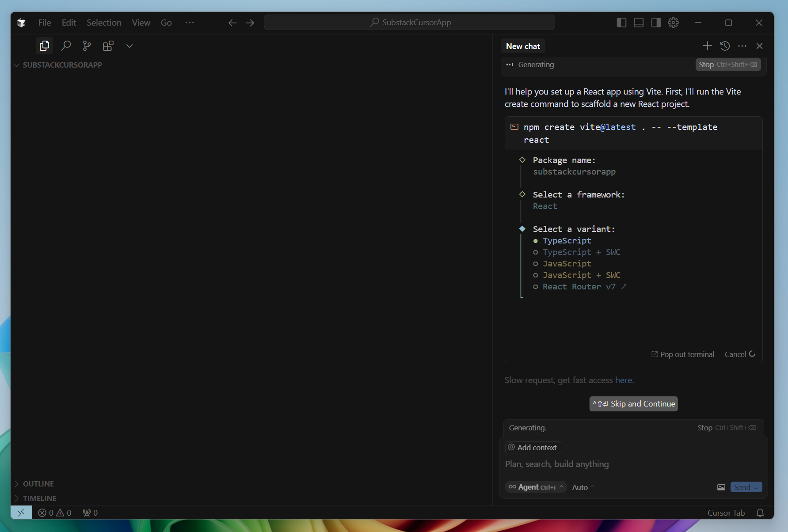Toggle the bottom panel layout icon
The height and width of the screenshot is (532, 788).
(x=639, y=23)
